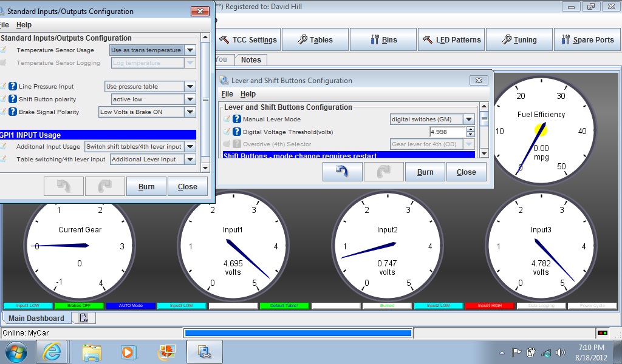Click scroll down arrow in Lever and Shift Buttons window
Image resolution: width=622 pixels, height=364 pixels.
point(484,153)
